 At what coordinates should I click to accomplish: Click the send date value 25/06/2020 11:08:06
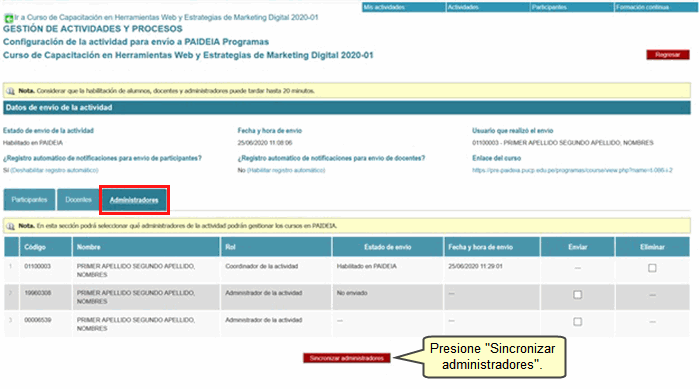pos(265,143)
